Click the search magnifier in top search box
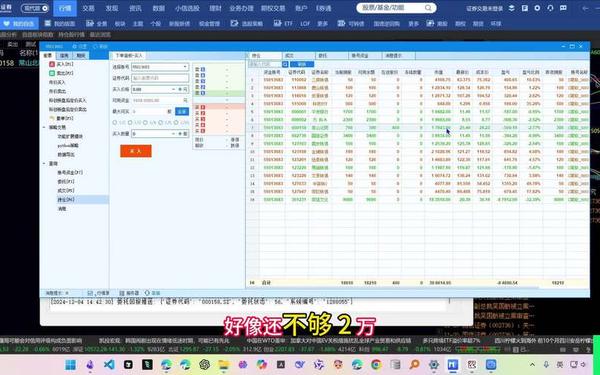This screenshot has width=600, height=375. (x=428, y=8)
